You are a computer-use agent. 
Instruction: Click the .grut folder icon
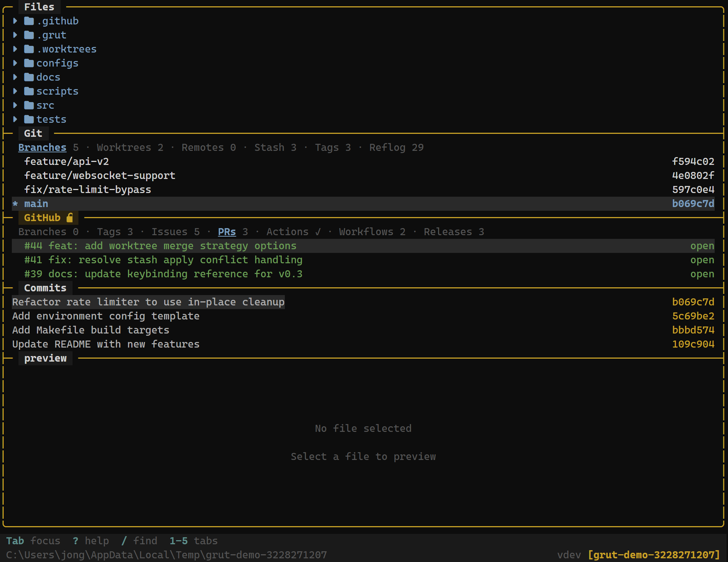[x=29, y=35]
